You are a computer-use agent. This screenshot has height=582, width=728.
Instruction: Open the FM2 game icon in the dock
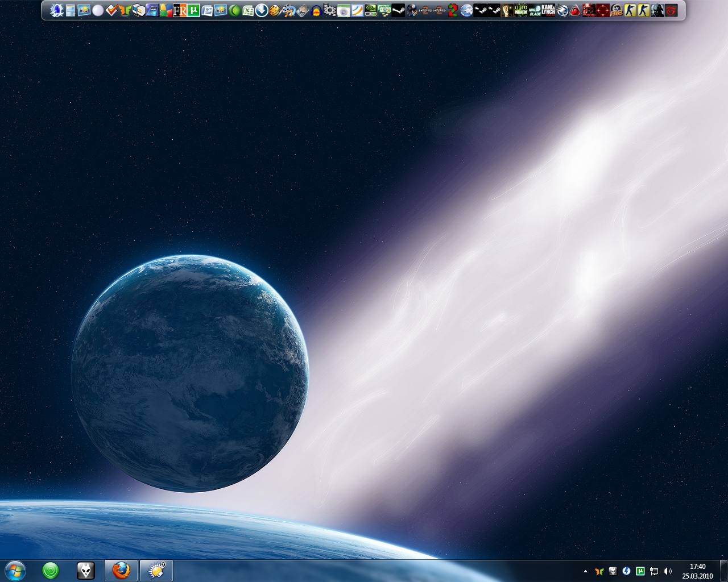(617, 10)
